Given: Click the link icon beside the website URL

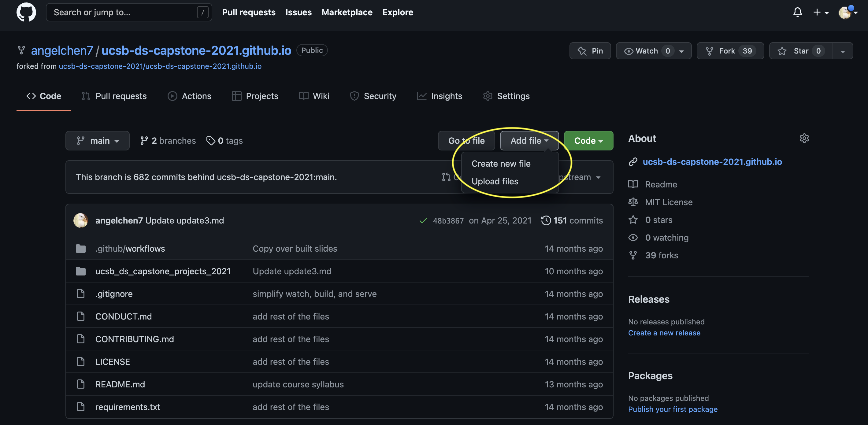Looking at the screenshot, I should click(633, 162).
